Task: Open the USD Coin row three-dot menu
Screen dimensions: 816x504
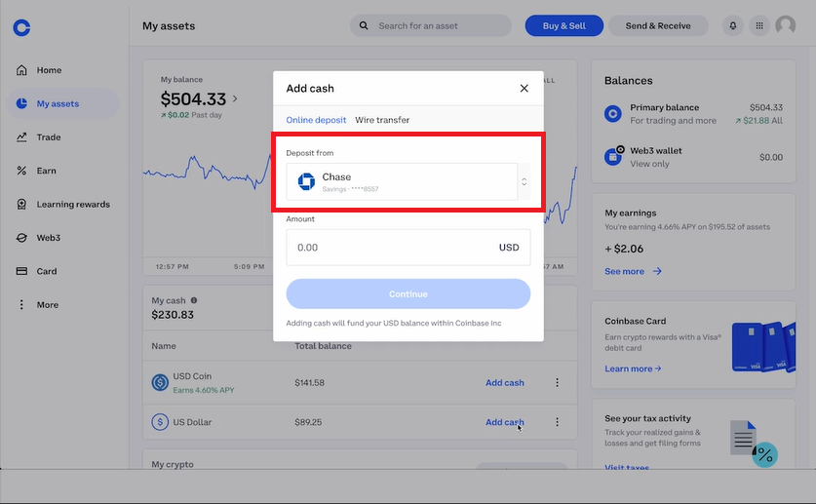Action: [x=557, y=382]
